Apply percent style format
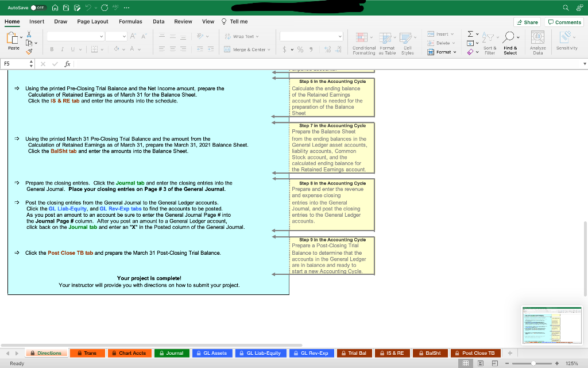The image size is (588, 368). [300, 49]
